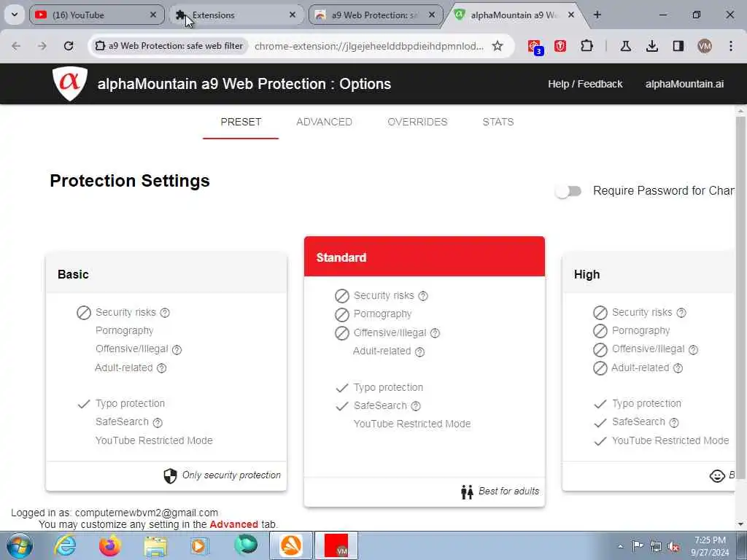Open help for Basic Security risks
Image resolution: width=747 pixels, height=560 pixels.
(x=165, y=313)
